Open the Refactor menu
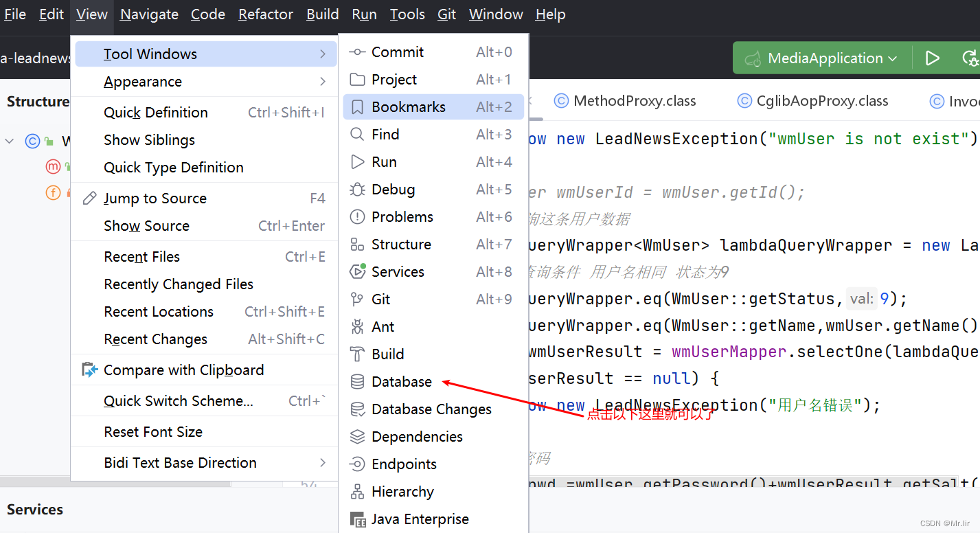The width and height of the screenshot is (980, 533). (266, 14)
